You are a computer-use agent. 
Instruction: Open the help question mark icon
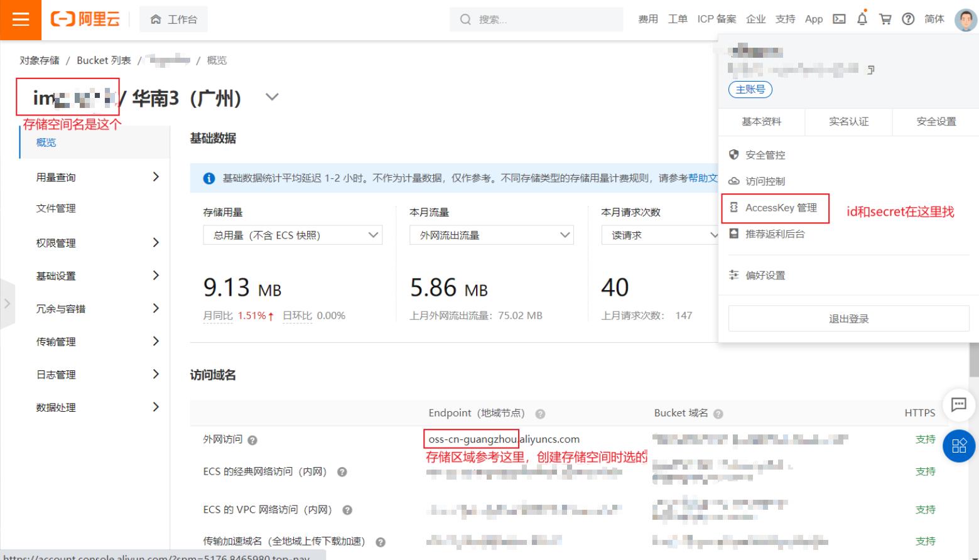(908, 19)
